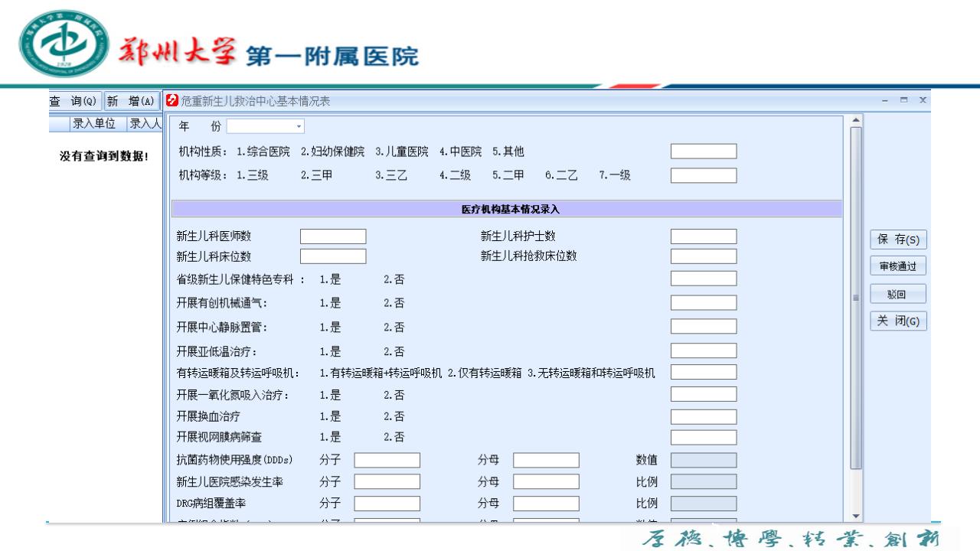
Task: Click 没有查询到数据! message text
Action: click(104, 156)
